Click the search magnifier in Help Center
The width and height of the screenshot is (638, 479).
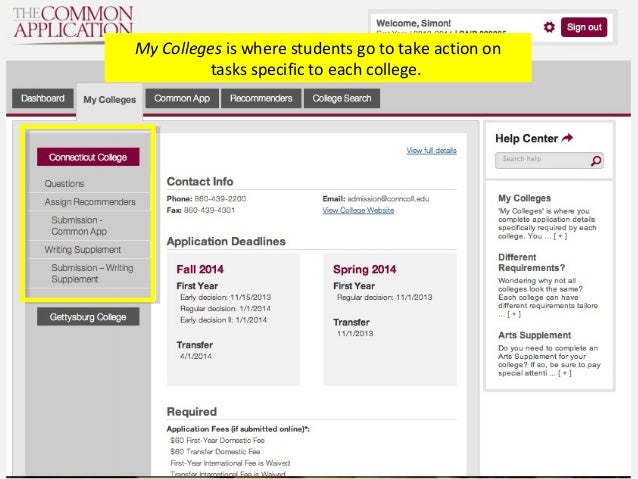(597, 160)
